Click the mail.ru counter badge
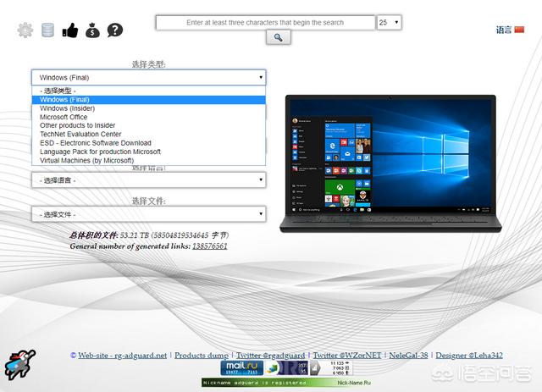542x392 pixels. (242, 367)
